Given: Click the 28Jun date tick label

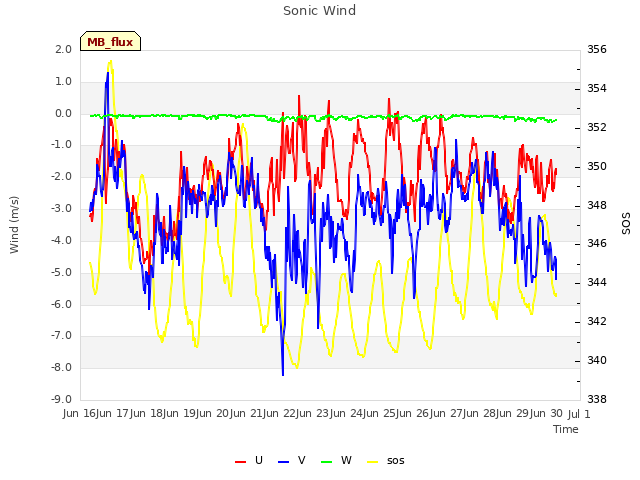Looking at the screenshot, I should (x=498, y=413).
